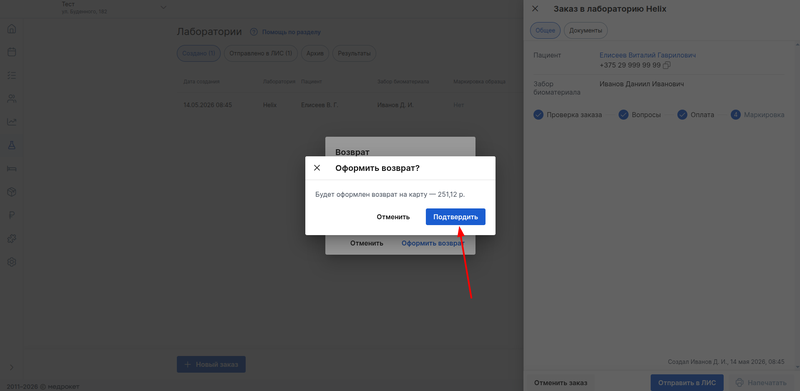Open the clinic selector dropdown chevron
Image resolution: width=800 pixels, height=391 pixels.
(163, 7)
